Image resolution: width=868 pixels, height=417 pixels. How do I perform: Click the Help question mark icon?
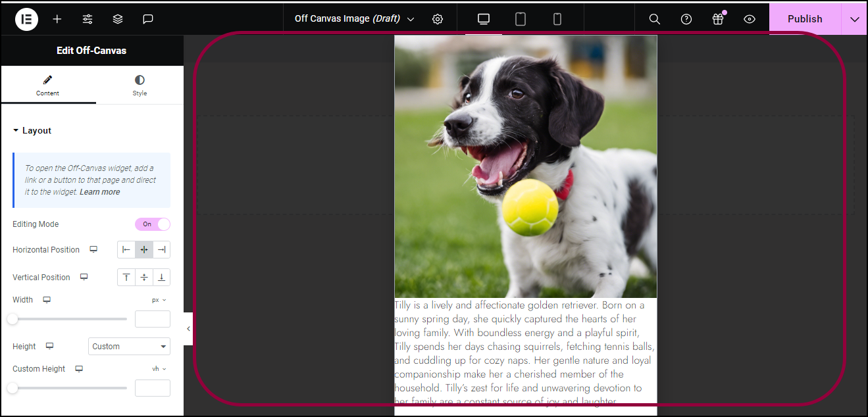tap(686, 19)
